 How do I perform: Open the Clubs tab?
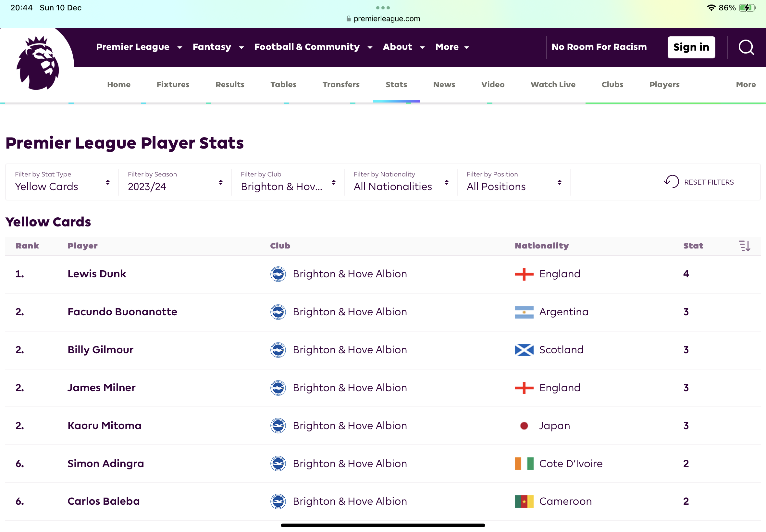612,85
